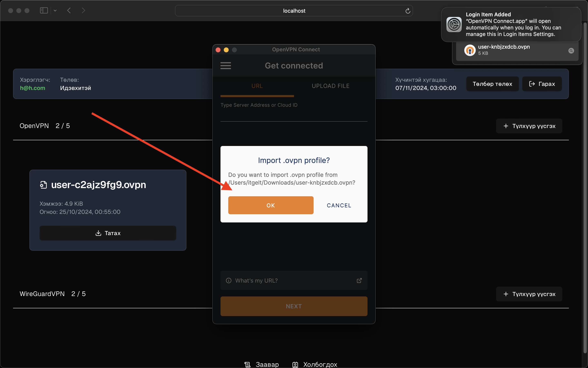Click the Идэвхитэй status text
Viewport: 588px width, 368px height.
tap(76, 88)
